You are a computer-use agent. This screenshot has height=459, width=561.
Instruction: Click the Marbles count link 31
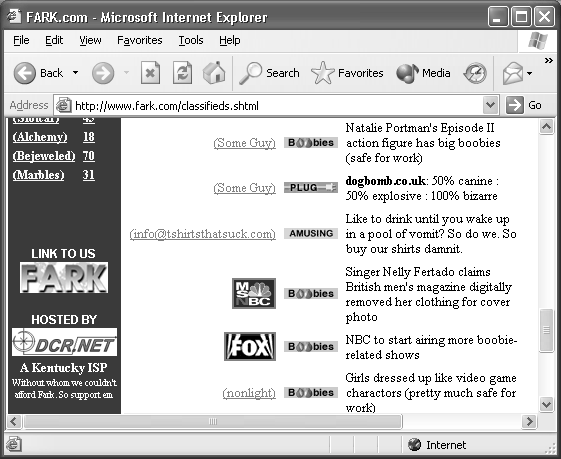89,175
